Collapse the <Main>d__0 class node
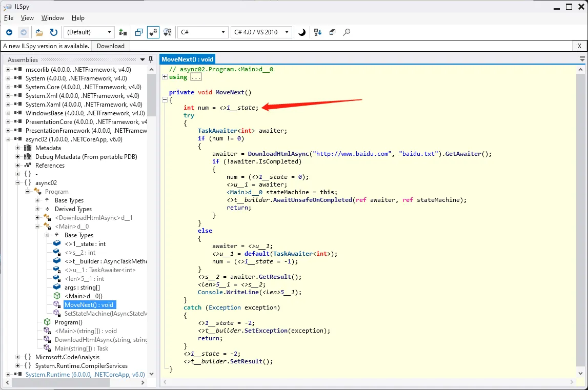The height and width of the screenshot is (390, 588). [x=37, y=226]
